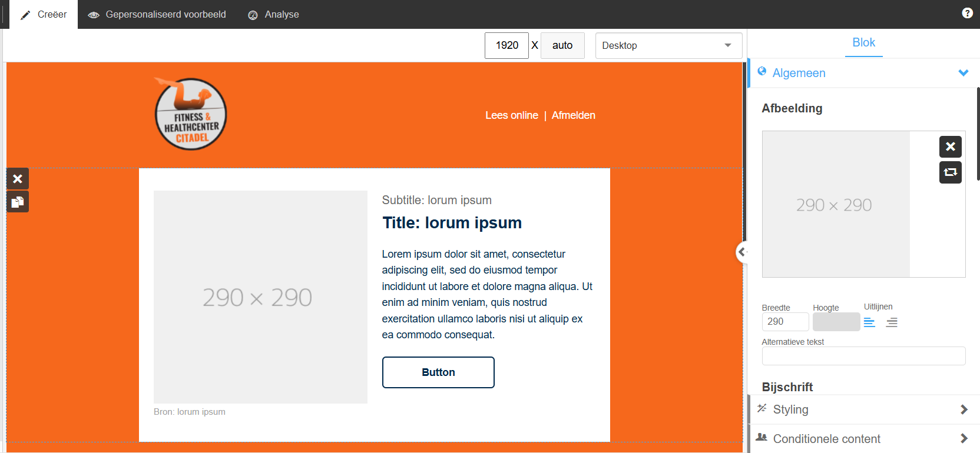980x453 pixels.
Task: Focus the Breedte width input field
Action: point(785,322)
